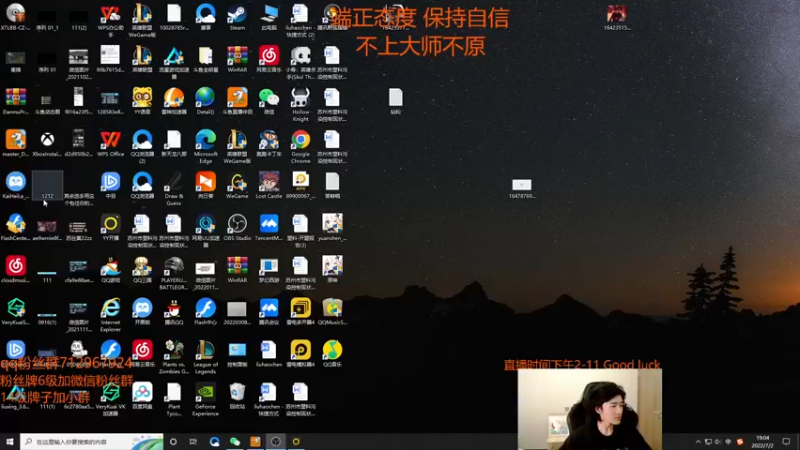
Task: Switch to OBS on the taskbar
Action: point(276,441)
